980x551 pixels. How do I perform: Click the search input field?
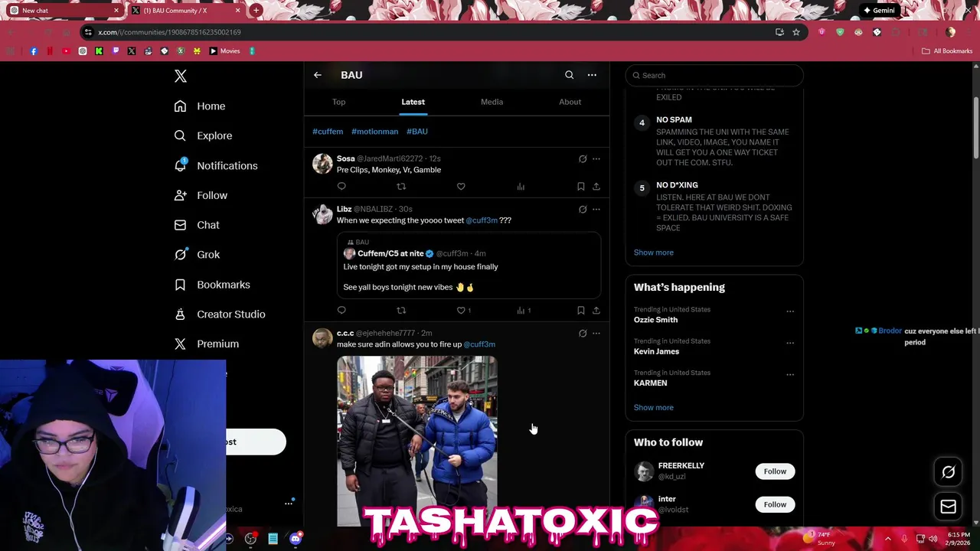[x=714, y=75]
